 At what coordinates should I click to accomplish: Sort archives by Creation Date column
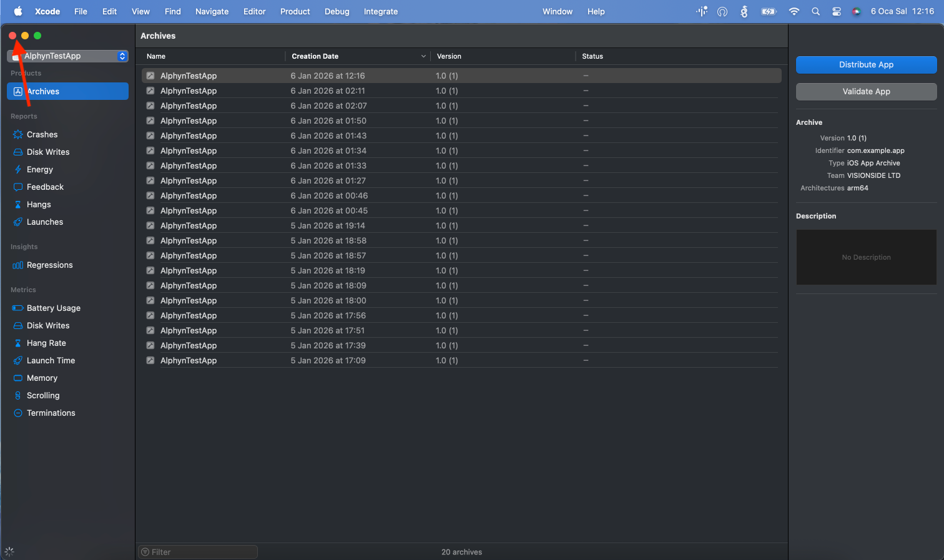(358, 56)
